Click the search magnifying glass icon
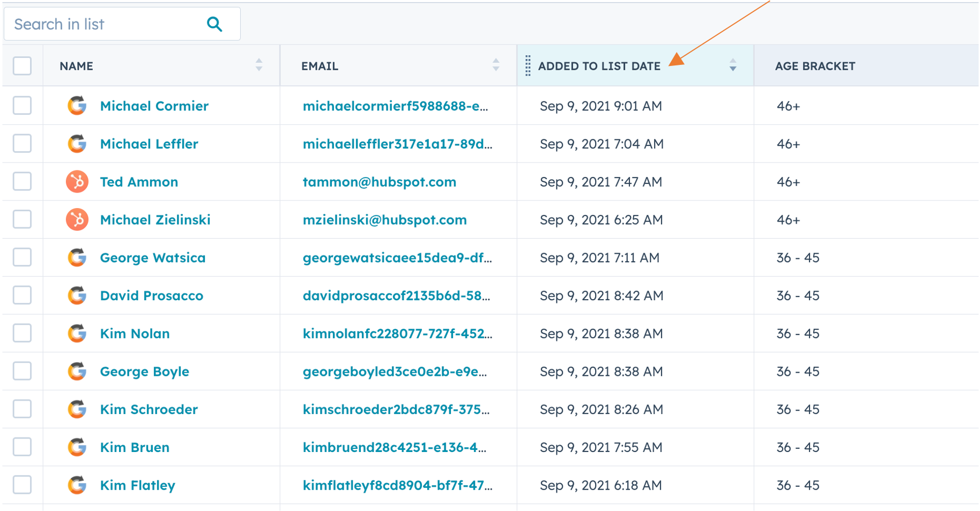980x511 pixels. point(214,24)
